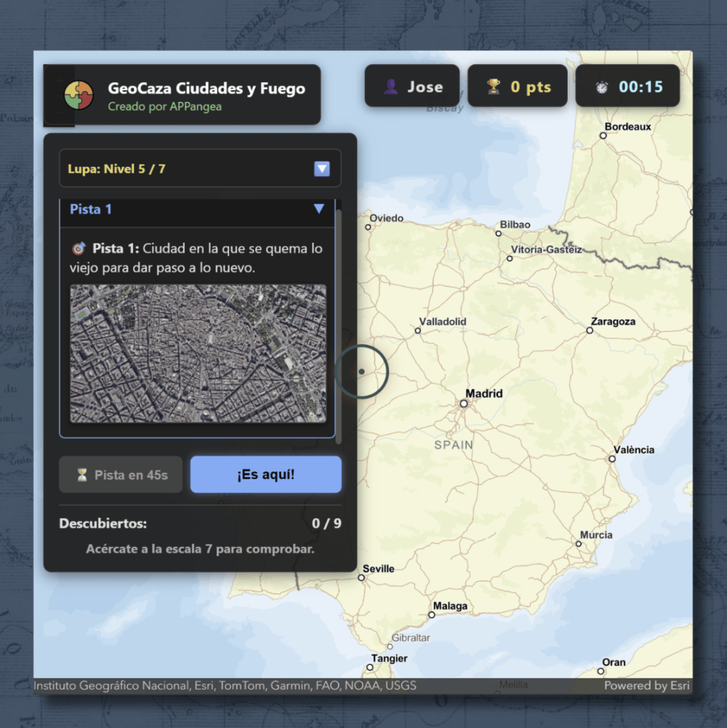Open the Powered by Esri link
Screen dimensions: 727x728
(x=647, y=685)
